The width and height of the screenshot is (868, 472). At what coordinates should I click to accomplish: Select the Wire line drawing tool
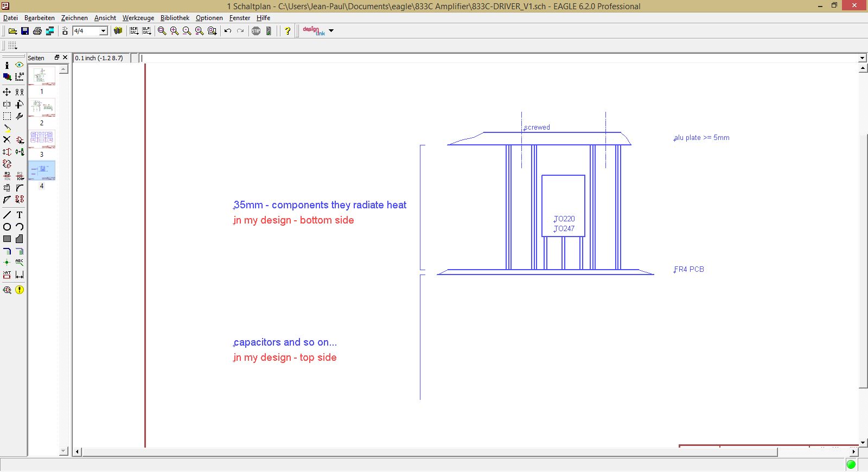[x=7, y=215]
